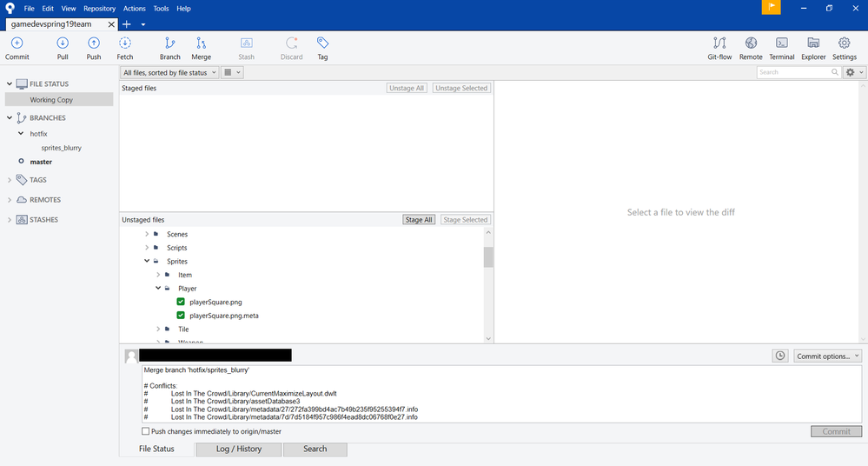The width and height of the screenshot is (868, 466).
Task: Click the Commit button below message
Action: pos(837,431)
